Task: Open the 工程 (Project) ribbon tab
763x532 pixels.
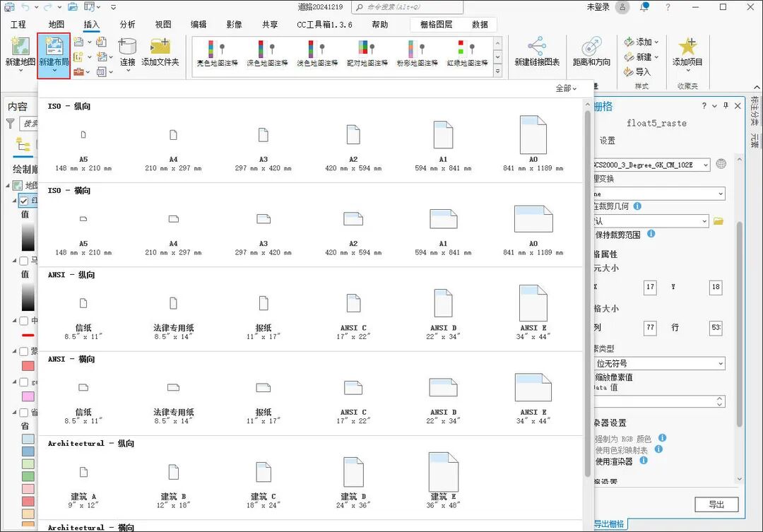Action: click(x=18, y=24)
